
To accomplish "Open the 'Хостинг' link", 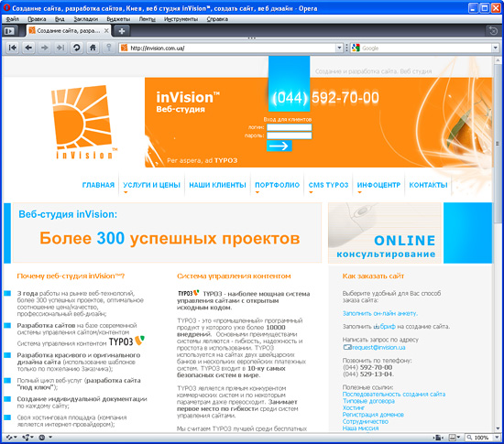I will [354, 407].
